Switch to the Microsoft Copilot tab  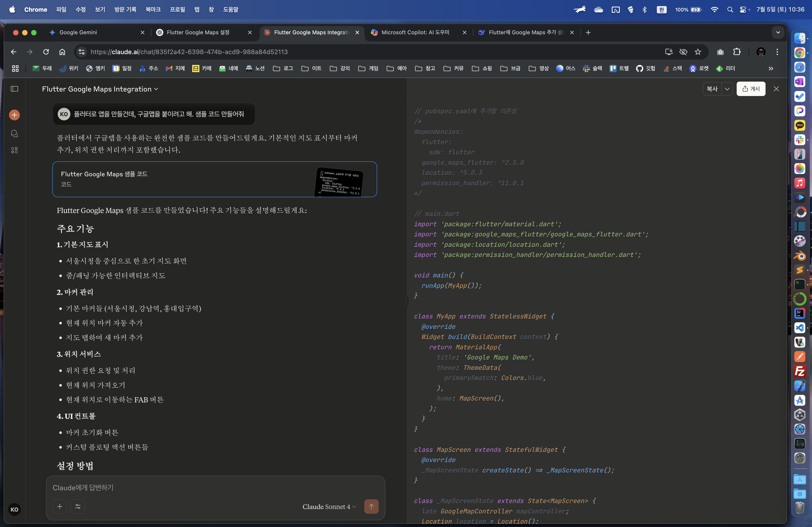(415, 32)
